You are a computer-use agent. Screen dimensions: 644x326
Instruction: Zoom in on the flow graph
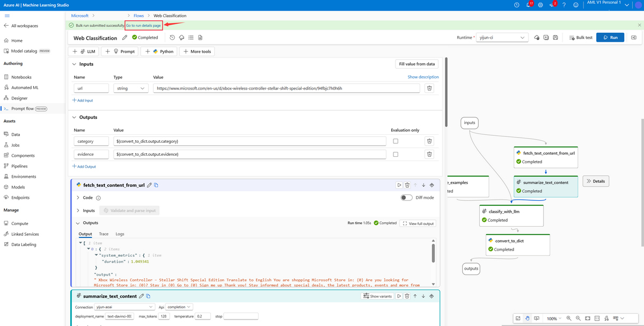pyautogui.click(x=569, y=318)
